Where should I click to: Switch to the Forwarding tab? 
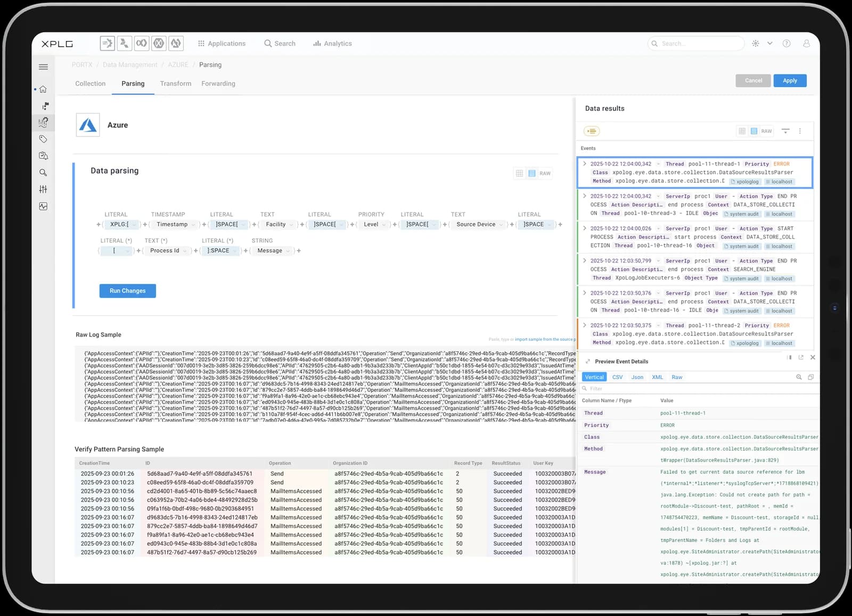218,84
